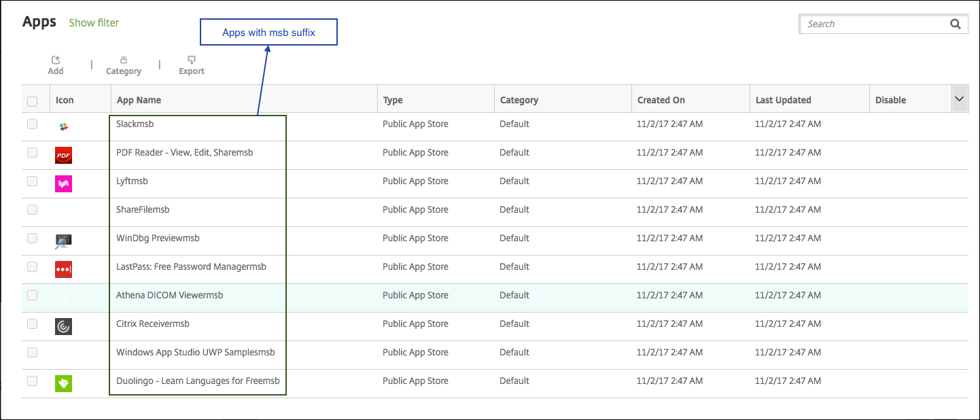Check the select-all header checkbox
The width and height of the screenshot is (980, 420).
pos(32,101)
